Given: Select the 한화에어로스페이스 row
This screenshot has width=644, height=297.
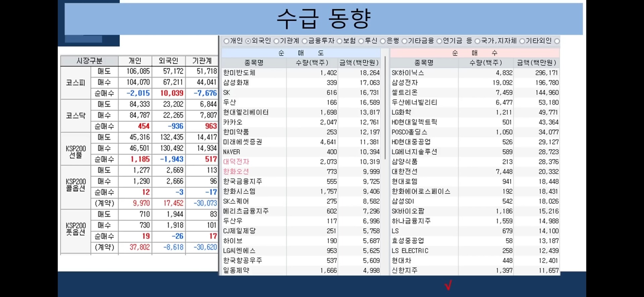Looking at the screenshot, I should tap(475, 191).
